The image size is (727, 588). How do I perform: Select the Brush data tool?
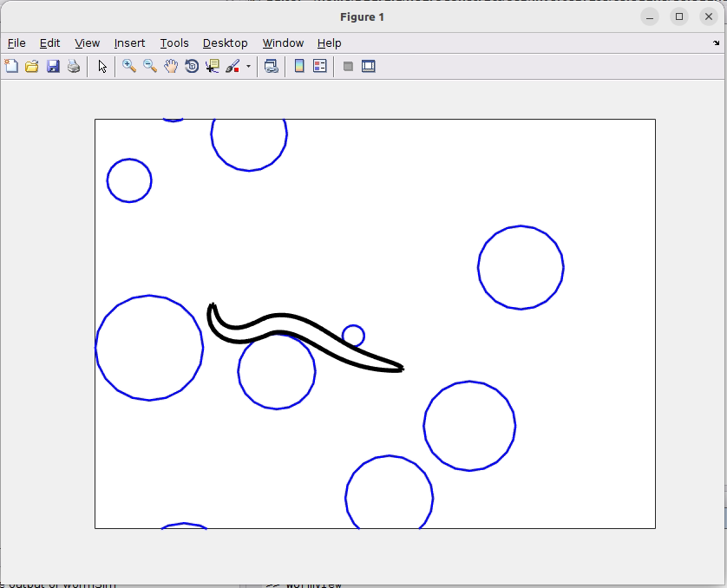(x=233, y=66)
